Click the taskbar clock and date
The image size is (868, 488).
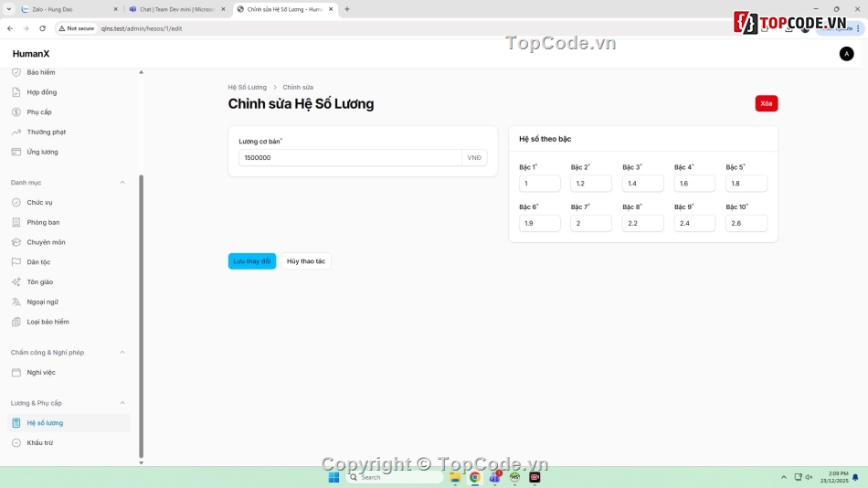point(834,477)
